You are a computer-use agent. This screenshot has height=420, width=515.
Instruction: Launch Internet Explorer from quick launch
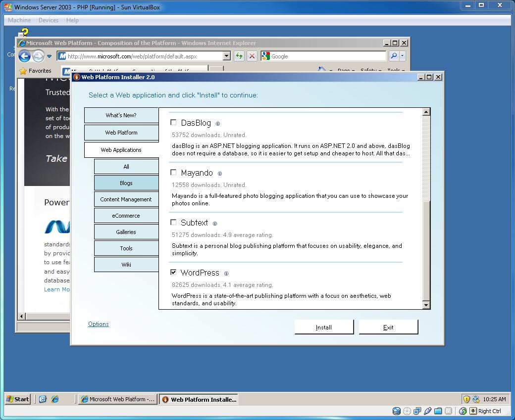(55, 399)
